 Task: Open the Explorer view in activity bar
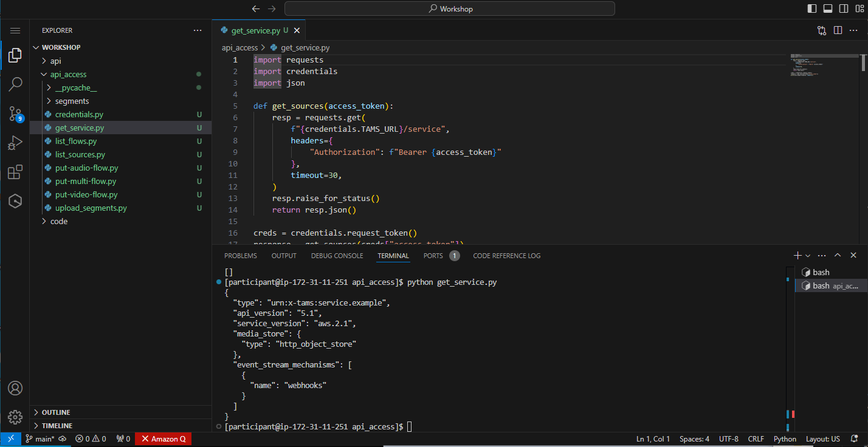(15, 56)
